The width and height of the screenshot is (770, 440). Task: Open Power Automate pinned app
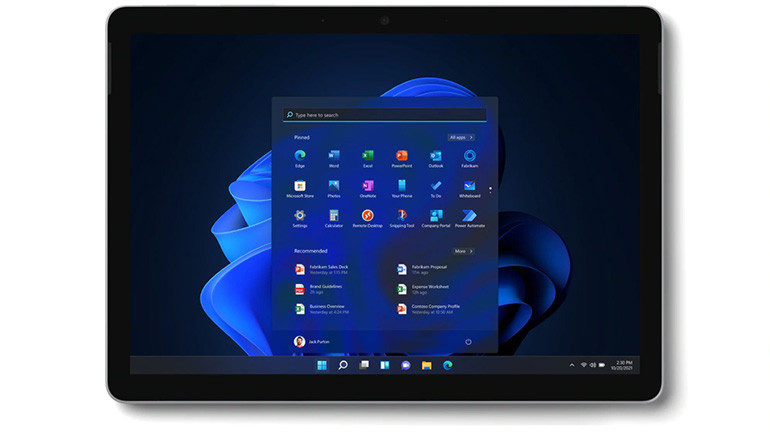(x=469, y=216)
